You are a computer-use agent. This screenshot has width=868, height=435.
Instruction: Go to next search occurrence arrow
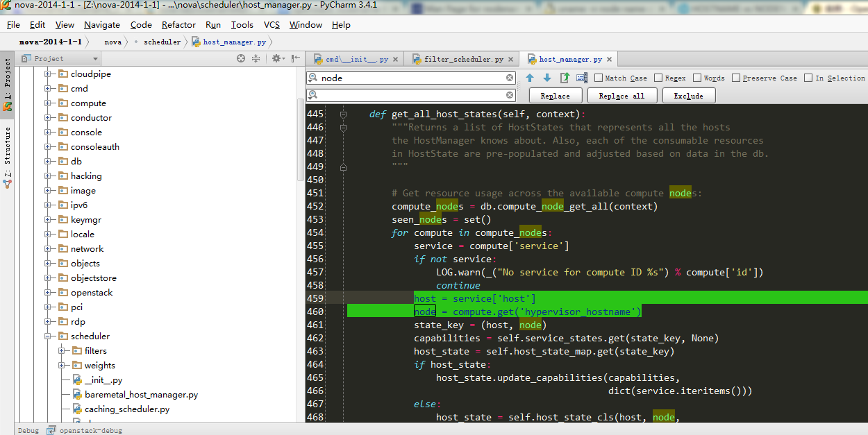tap(547, 78)
